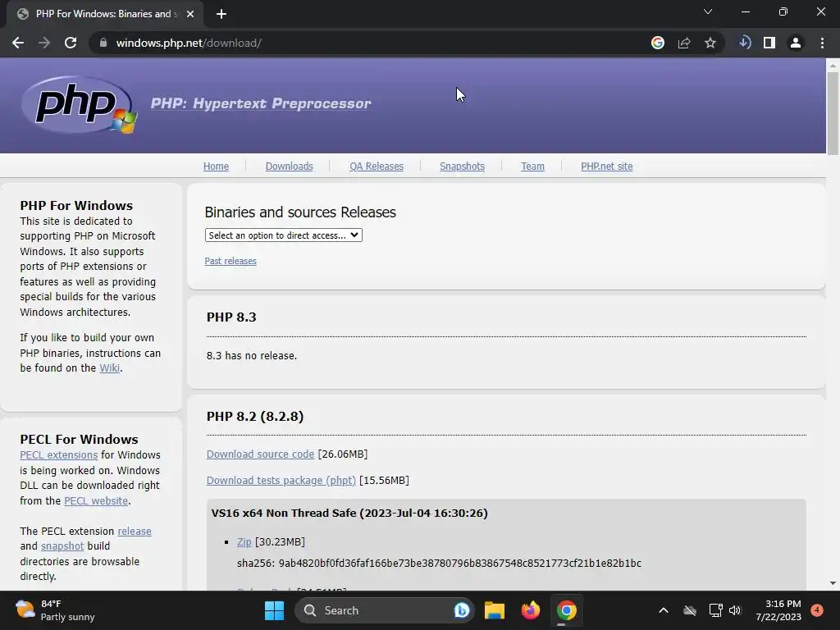Open File Explorer from the taskbar
The image size is (840, 630).
click(x=495, y=610)
